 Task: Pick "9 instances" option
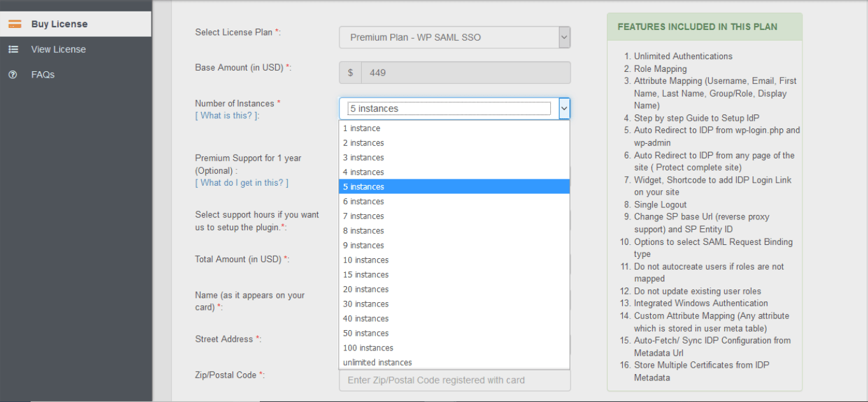[455, 246]
